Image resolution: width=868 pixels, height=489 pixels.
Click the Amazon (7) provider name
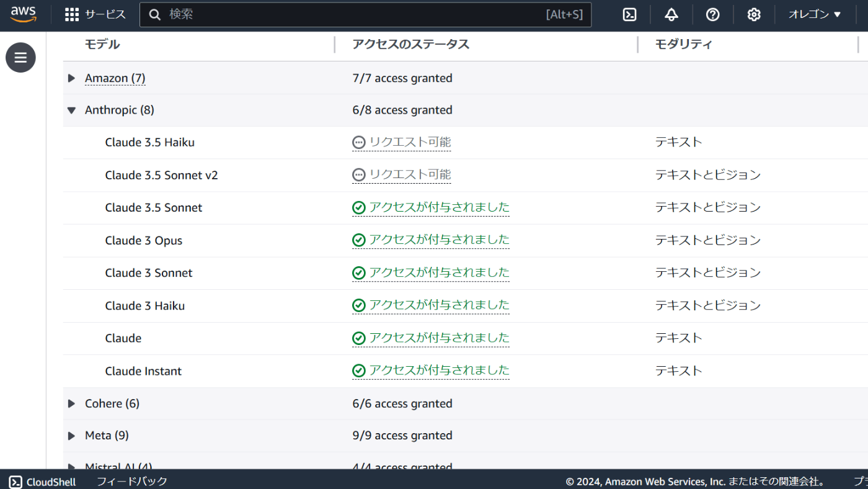[x=115, y=78]
